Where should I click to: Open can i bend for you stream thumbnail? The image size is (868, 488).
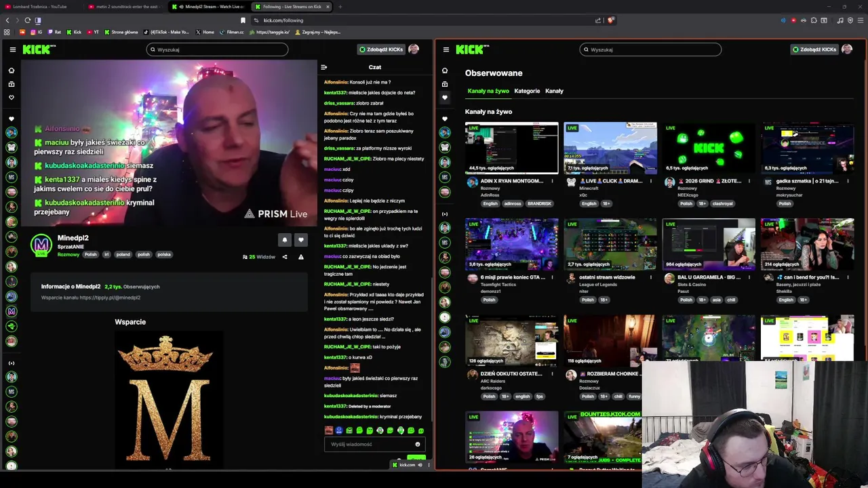807,244
